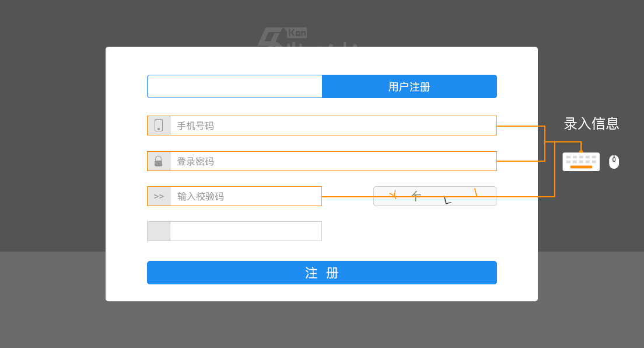Click the lock icon beside 登录密码
Viewport: 644px width, 348px height.
(x=159, y=161)
